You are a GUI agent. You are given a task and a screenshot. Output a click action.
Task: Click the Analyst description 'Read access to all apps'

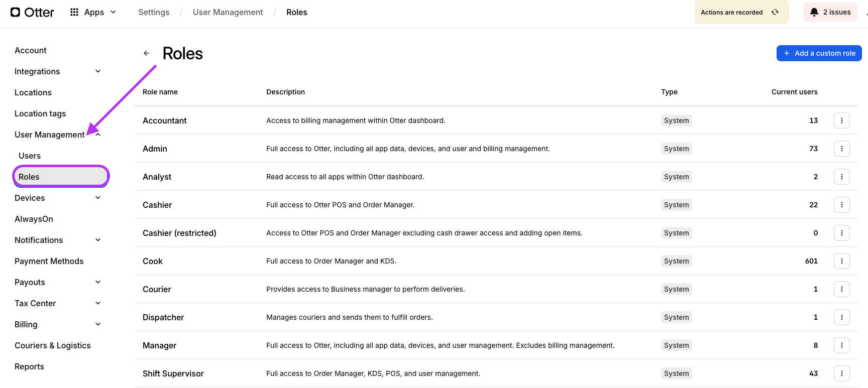pyautogui.click(x=345, y=177)
